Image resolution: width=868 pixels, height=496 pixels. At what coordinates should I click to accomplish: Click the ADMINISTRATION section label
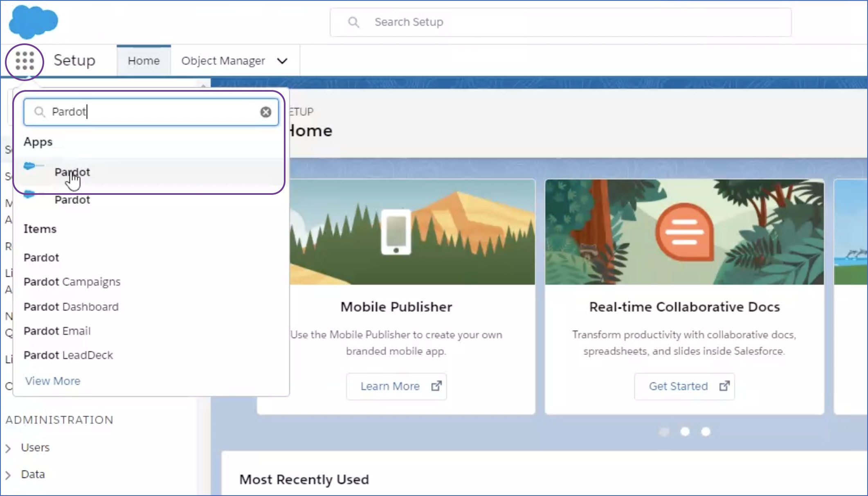(x=59, y=420)
